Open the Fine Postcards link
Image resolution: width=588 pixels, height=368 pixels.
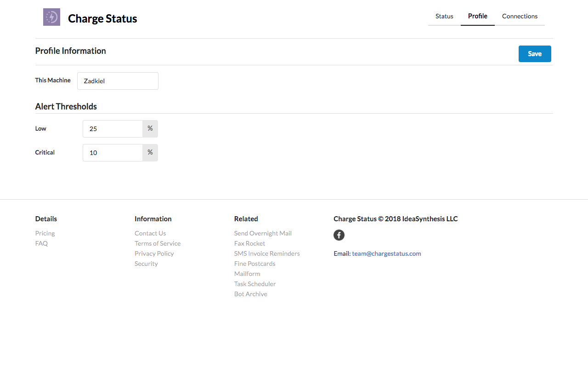click(x=255, y=264)
